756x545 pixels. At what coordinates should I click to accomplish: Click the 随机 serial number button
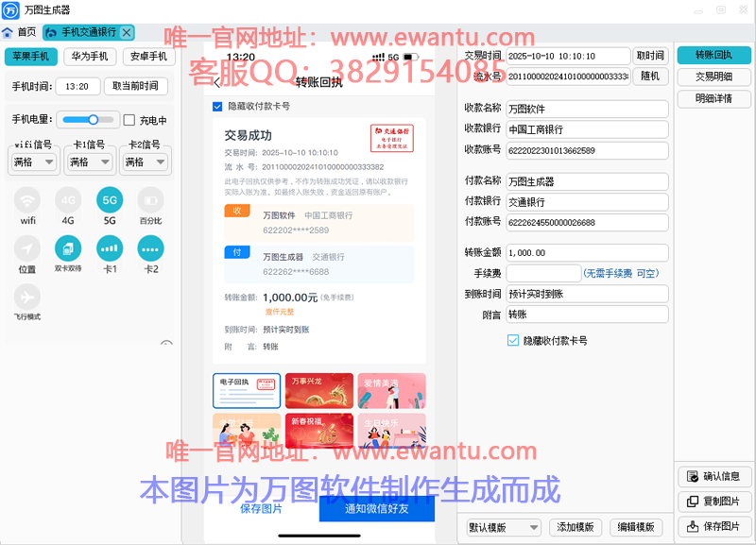[x=650, y=77]
